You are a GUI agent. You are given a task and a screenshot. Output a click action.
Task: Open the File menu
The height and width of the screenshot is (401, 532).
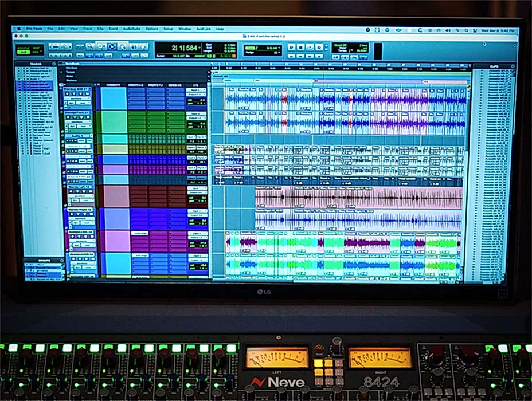click(x=50, y=29)
